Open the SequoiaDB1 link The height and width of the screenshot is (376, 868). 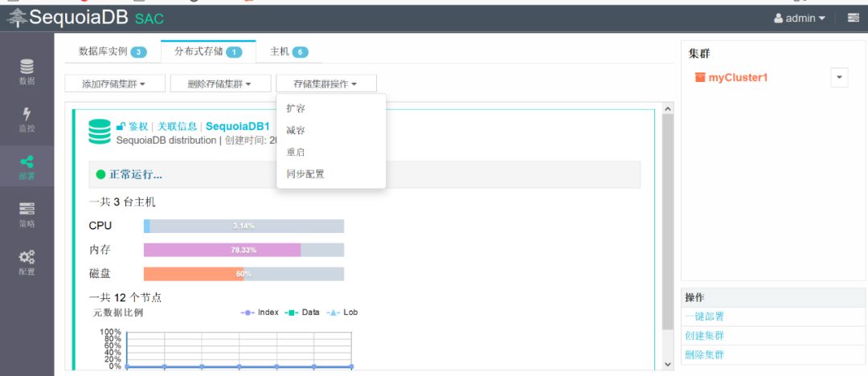237,127
